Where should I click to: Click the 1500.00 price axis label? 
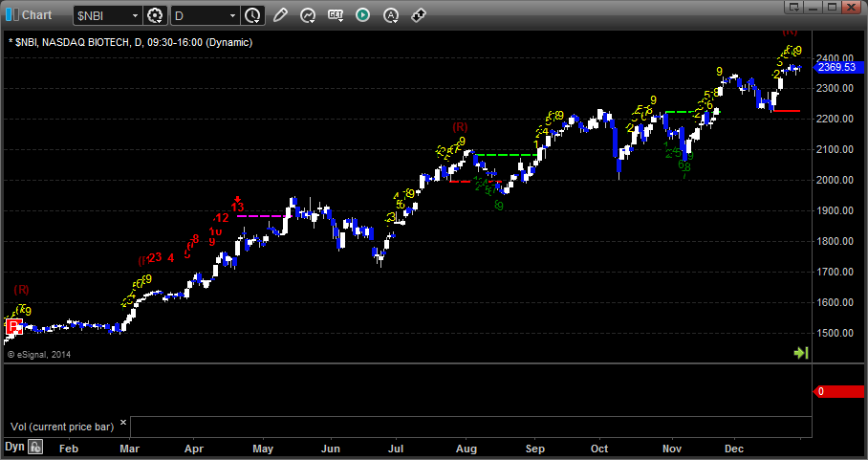pos(835,333)
